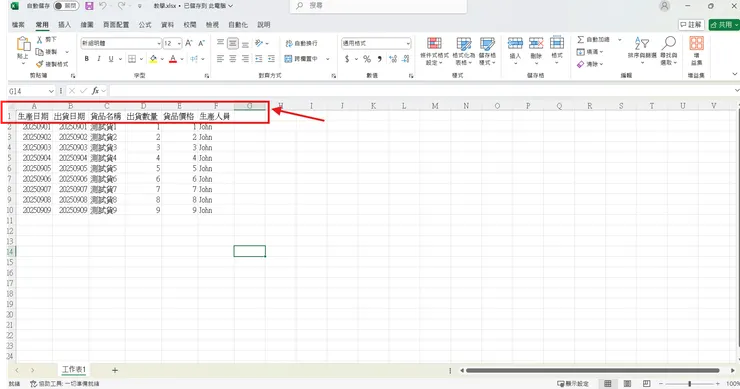This screenshot has width=740, height=389.
Task: Click the Undo arrow icon
Action: pos(102,6)
